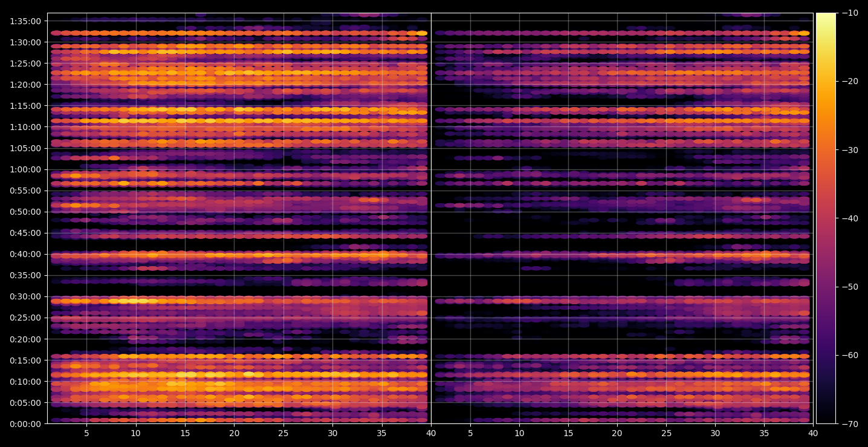This screenshot has height=447, width=868.
Task: Click the inferno colorbar gradient strip
Action: pos(826,218)
